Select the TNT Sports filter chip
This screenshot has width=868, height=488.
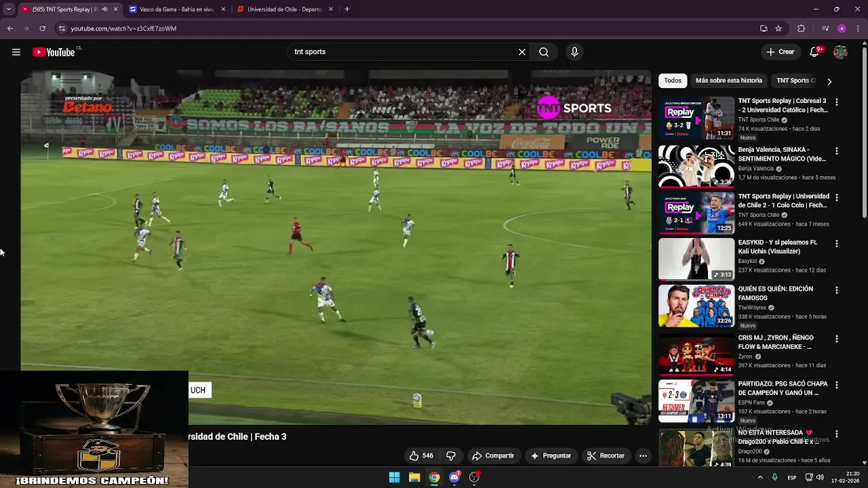(795, 81)
